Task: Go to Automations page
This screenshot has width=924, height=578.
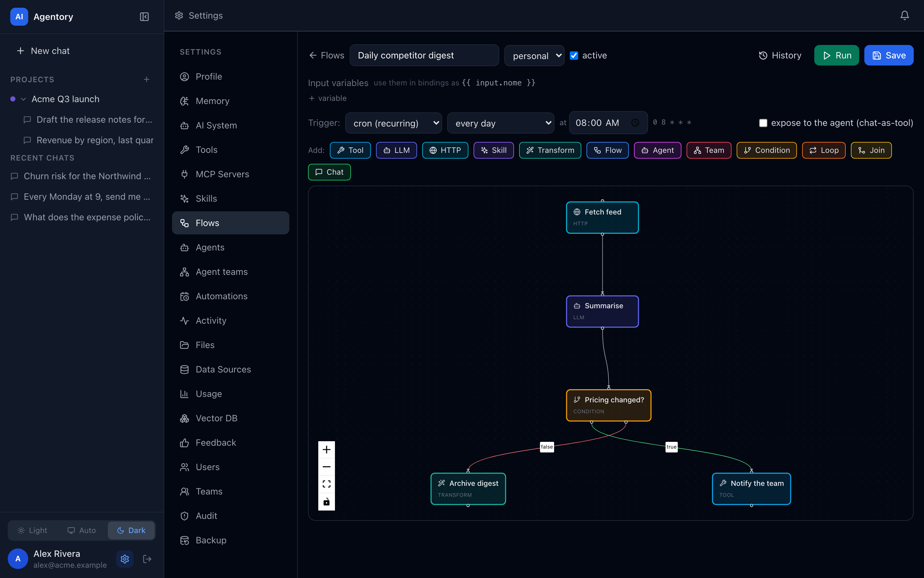Action: [231, 296]
